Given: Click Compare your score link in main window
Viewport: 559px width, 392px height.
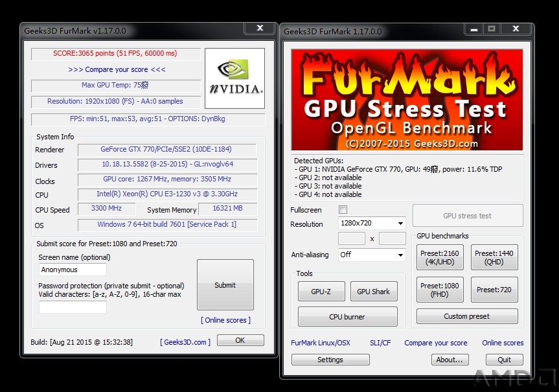Looking at the screenshot, I should 436,343.
